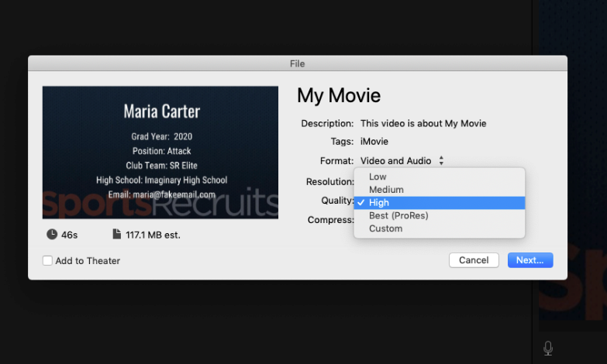This screenshot has width=607, height=364.
Task: Edit the My Movie title field
Action: [x=339, y=95]
